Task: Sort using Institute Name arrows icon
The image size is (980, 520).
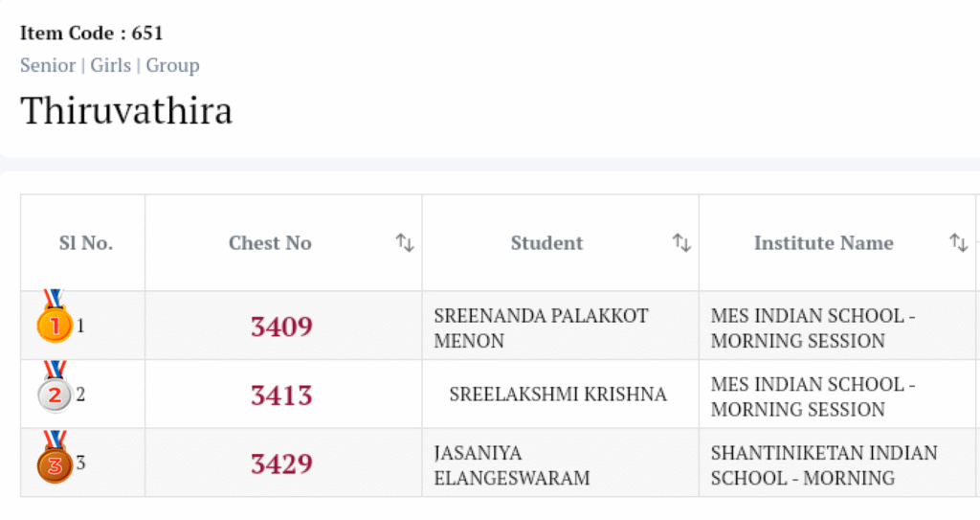Action: coord(958,243)
